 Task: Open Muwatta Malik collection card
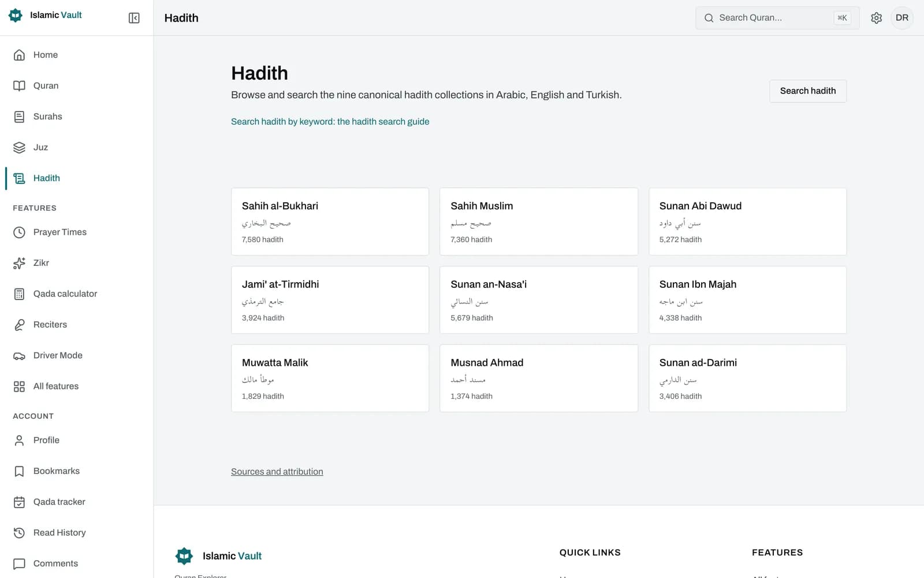(x=330, y=378)
